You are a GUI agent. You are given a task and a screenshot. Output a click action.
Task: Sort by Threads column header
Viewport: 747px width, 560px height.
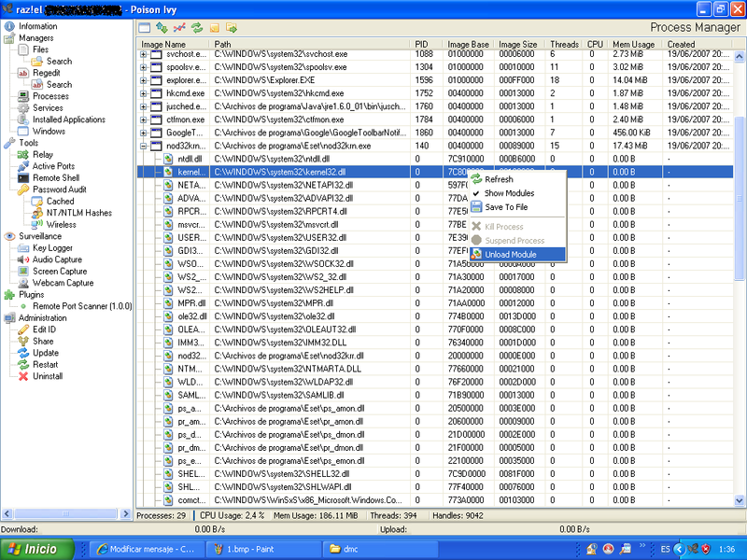(564, 44)
